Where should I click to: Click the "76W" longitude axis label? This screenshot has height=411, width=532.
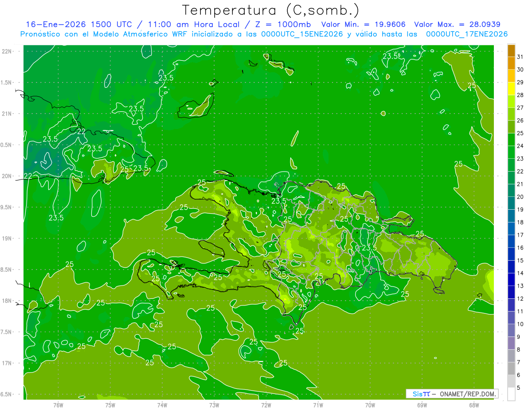(58, 405)
